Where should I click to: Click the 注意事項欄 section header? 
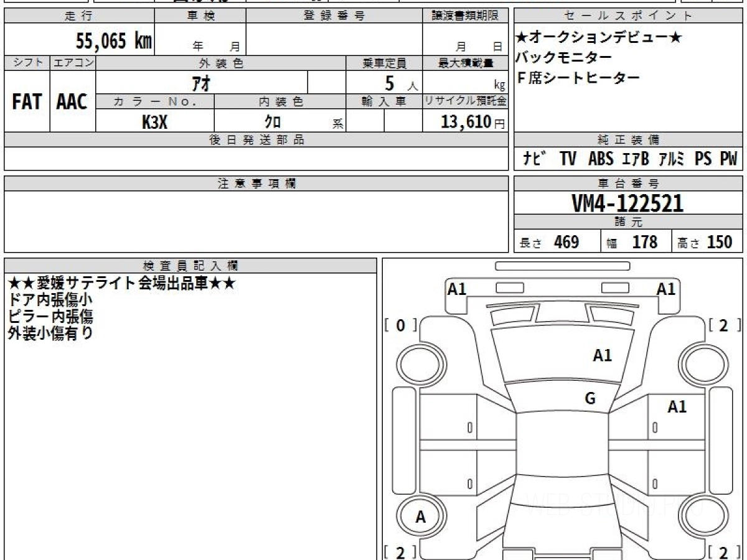click(x=256, y=183)
